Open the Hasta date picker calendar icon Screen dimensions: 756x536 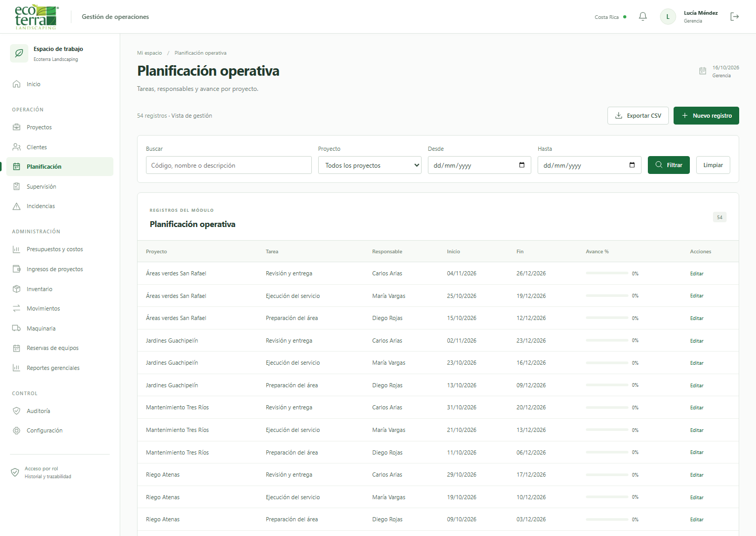coord(632,165)
